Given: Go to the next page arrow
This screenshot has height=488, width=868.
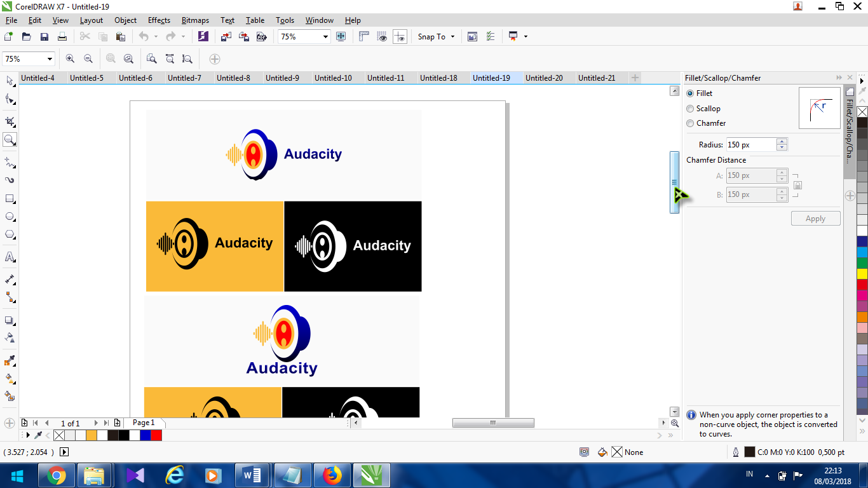Looking at the screenshot, I should tap(96, 423).
